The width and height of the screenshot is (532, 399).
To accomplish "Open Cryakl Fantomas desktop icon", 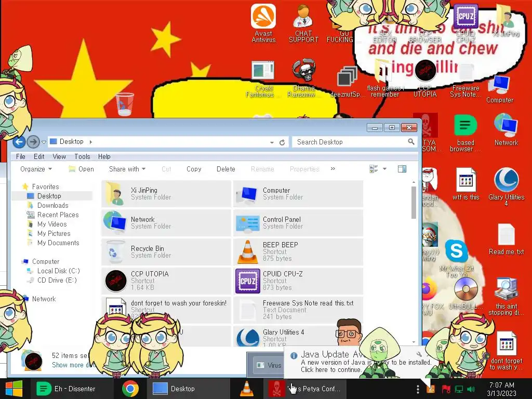I will (x=263, y=79).
